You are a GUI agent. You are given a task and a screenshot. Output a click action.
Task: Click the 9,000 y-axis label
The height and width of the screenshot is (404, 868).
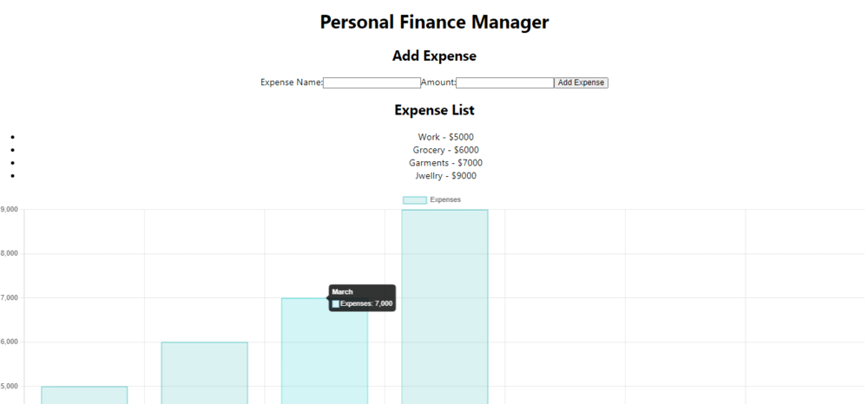point(10,210)
